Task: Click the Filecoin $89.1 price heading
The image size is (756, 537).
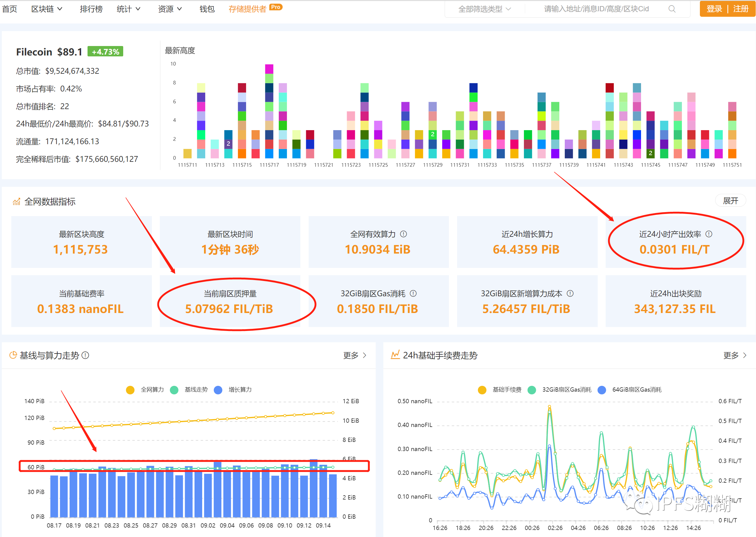Action: click(49, 52)
